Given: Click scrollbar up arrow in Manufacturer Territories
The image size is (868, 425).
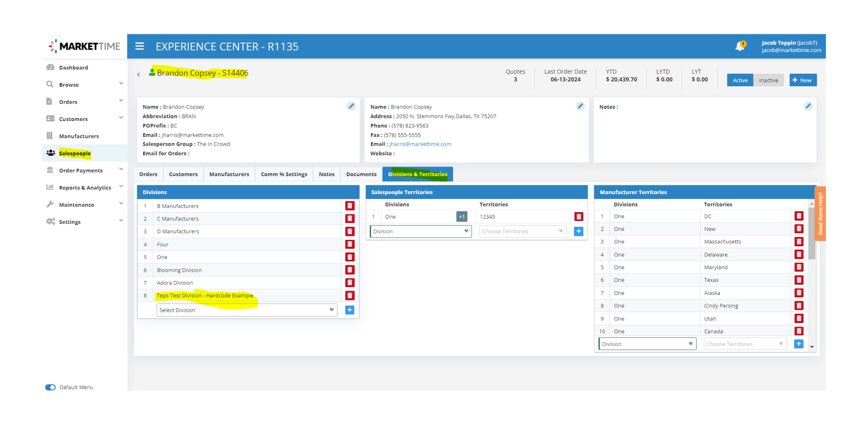Looking at the screenshot, I should coord(812,203).
